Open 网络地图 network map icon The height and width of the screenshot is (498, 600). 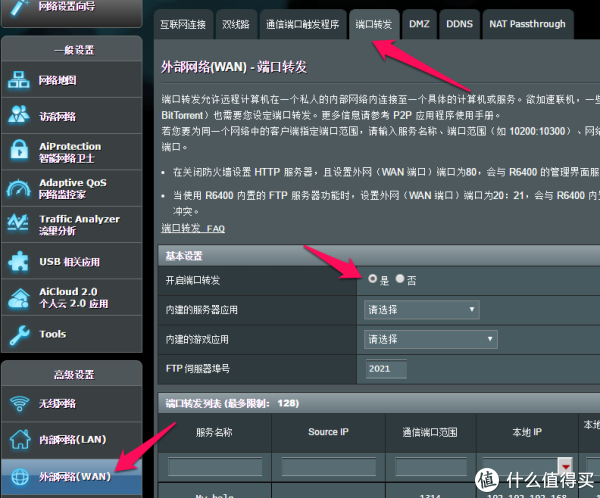19,80
